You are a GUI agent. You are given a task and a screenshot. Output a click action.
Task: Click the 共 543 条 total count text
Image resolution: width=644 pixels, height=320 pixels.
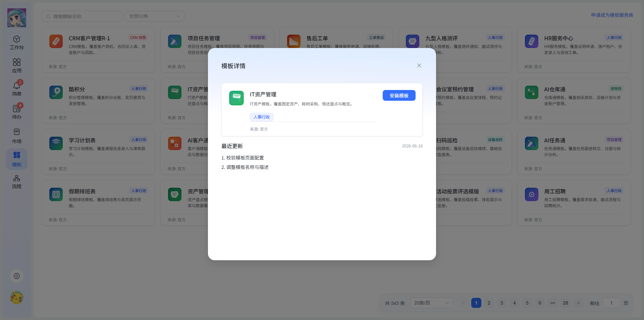[395, 303]
